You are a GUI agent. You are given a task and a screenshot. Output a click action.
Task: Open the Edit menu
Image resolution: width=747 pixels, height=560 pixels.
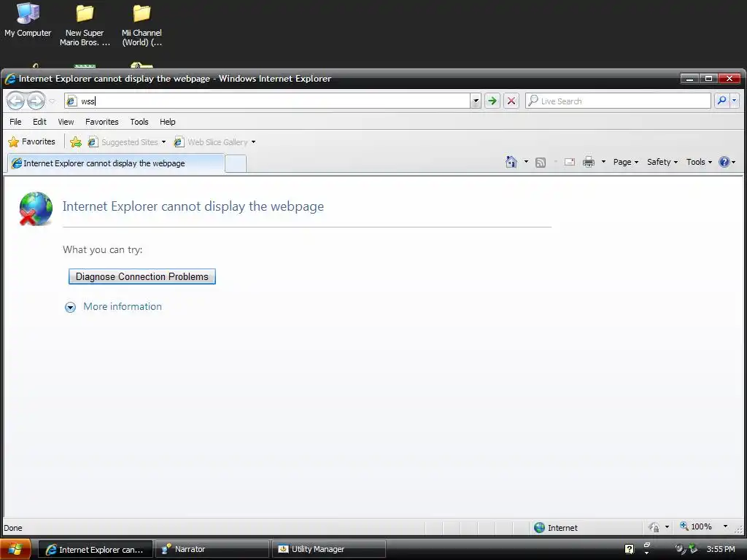[x=39, y=122]
